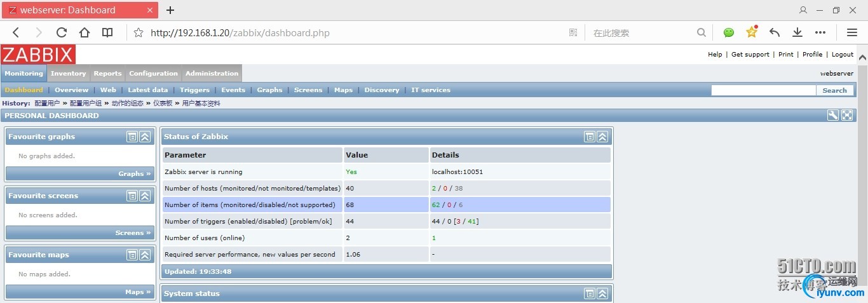Click the ZABBIX logo
Image resolution: width=868 pixels, height=303 pixels.
tap(38, 54)
